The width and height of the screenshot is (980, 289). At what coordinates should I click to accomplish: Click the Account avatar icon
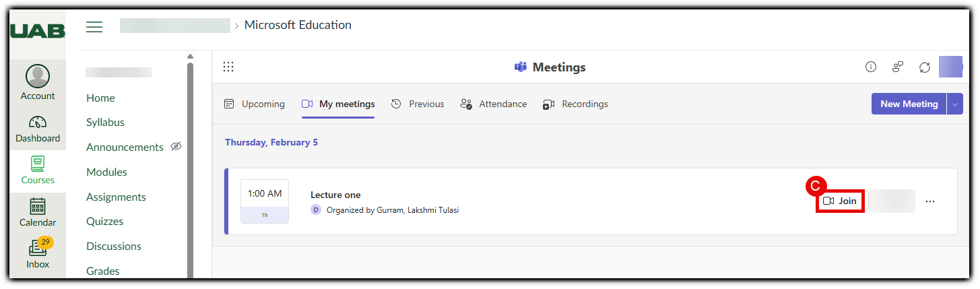(x=38, y=76)
